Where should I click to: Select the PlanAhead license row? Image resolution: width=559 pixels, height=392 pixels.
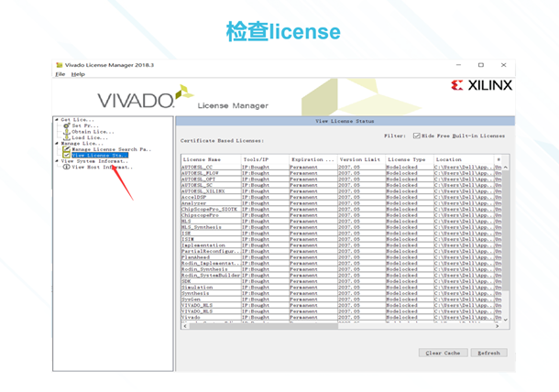pos(341,257)
